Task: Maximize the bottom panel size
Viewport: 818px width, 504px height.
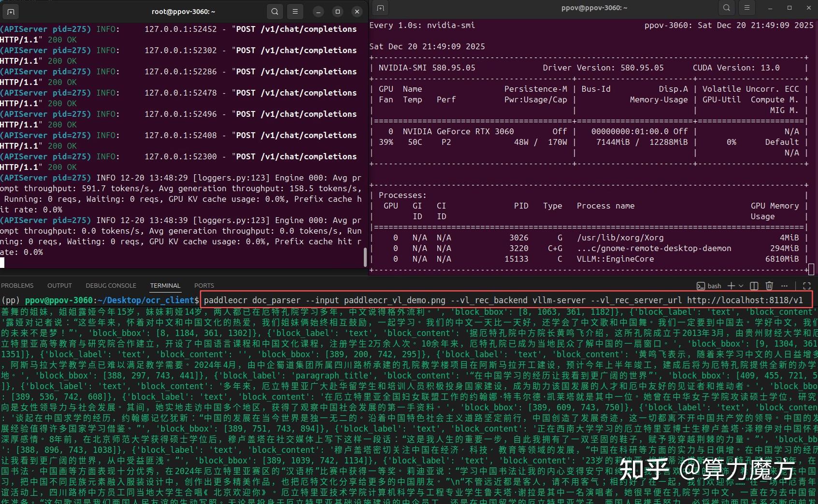Action: point(806,286)
